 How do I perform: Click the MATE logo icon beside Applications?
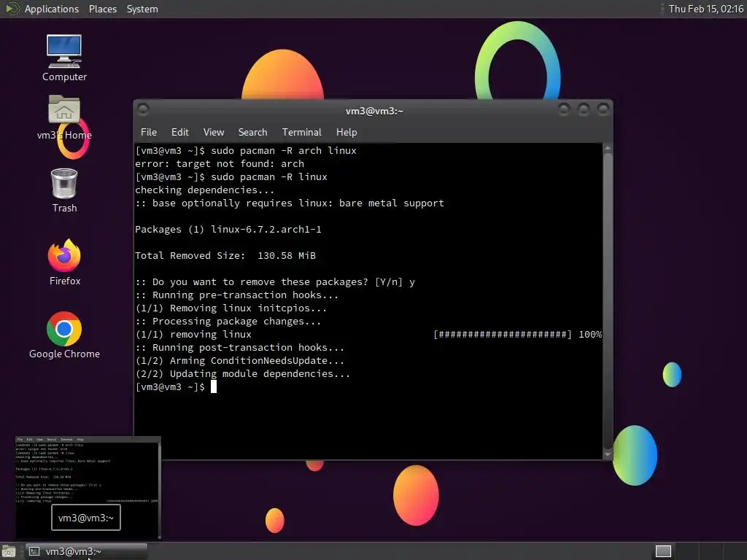[12, 9]
